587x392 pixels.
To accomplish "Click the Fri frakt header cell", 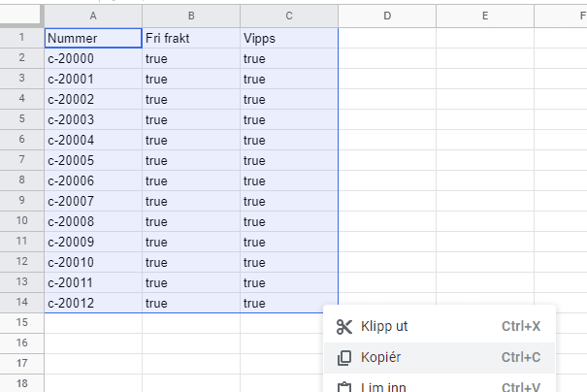I will [191, 38].
